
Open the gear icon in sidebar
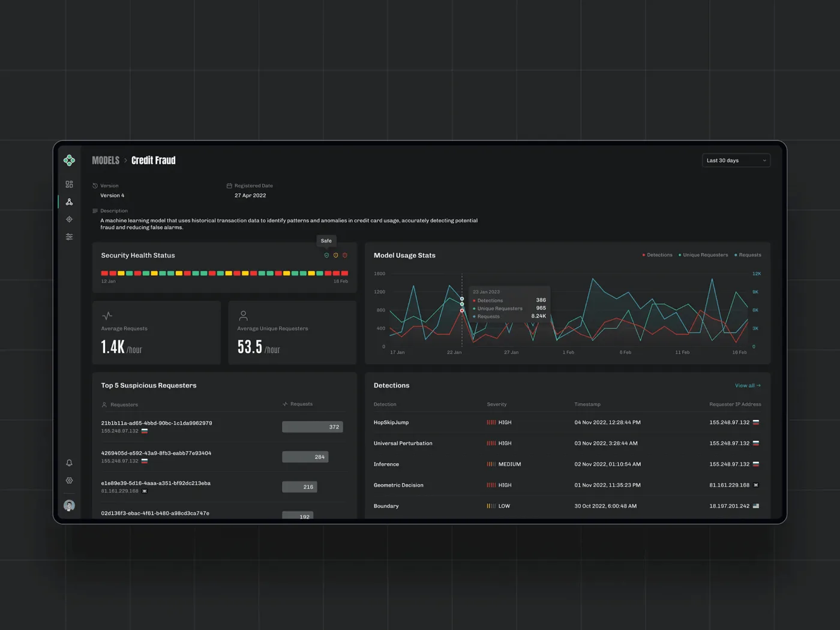click(x=69, y=480)
